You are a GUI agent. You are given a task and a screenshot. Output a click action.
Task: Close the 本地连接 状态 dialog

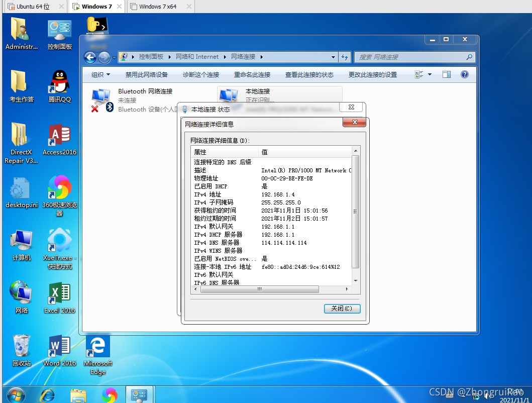coord(352,108)
